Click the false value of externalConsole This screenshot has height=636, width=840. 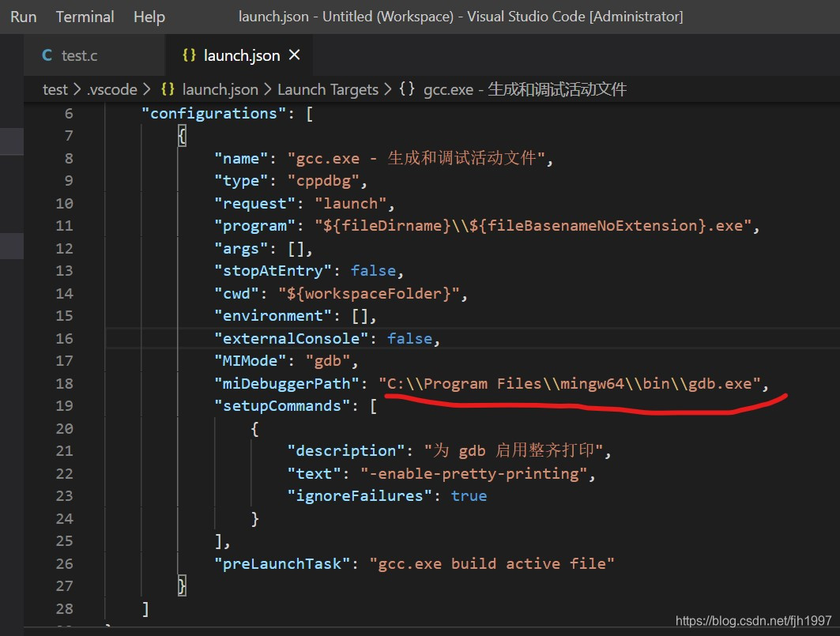tap(409, 339)
